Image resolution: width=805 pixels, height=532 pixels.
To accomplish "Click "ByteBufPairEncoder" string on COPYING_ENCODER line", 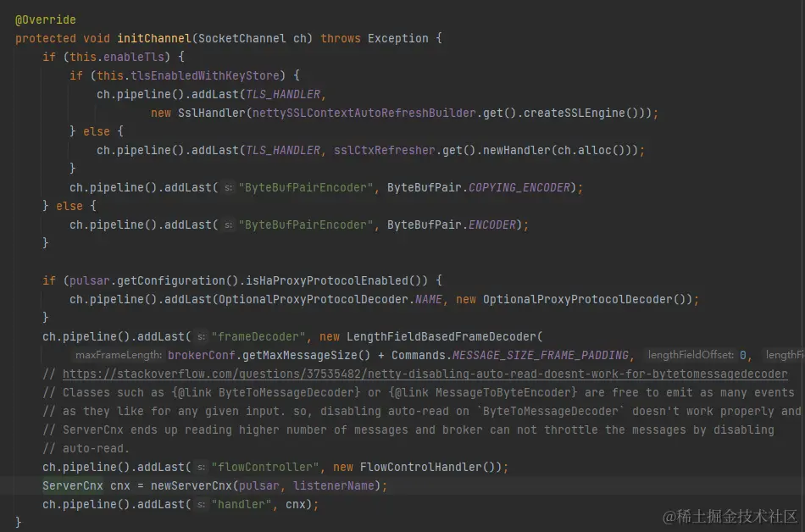I will point(306,188).
